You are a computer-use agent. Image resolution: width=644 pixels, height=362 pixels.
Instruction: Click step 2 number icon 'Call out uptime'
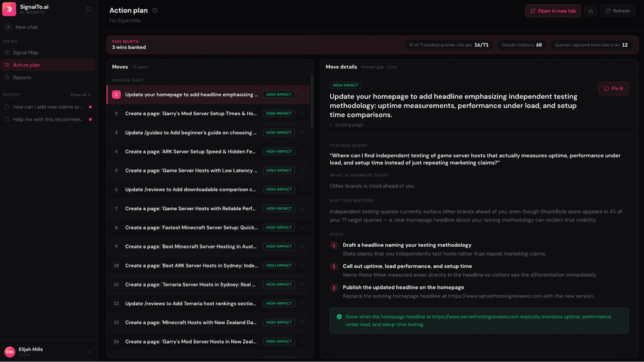pos(334,266)
